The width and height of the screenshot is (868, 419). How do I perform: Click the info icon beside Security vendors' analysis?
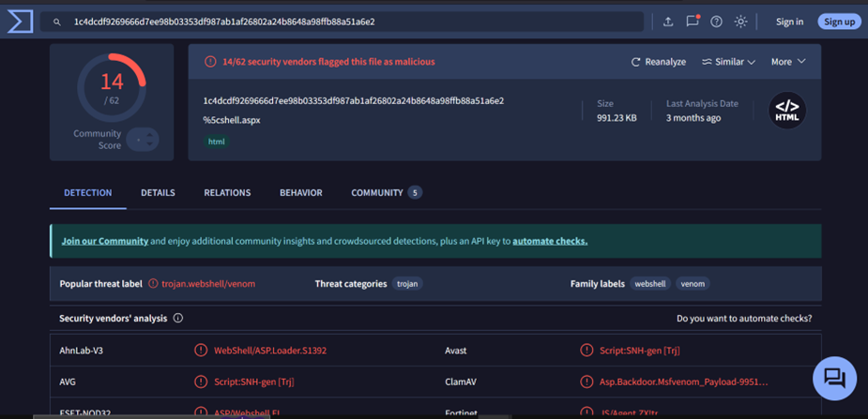[178, 319]
